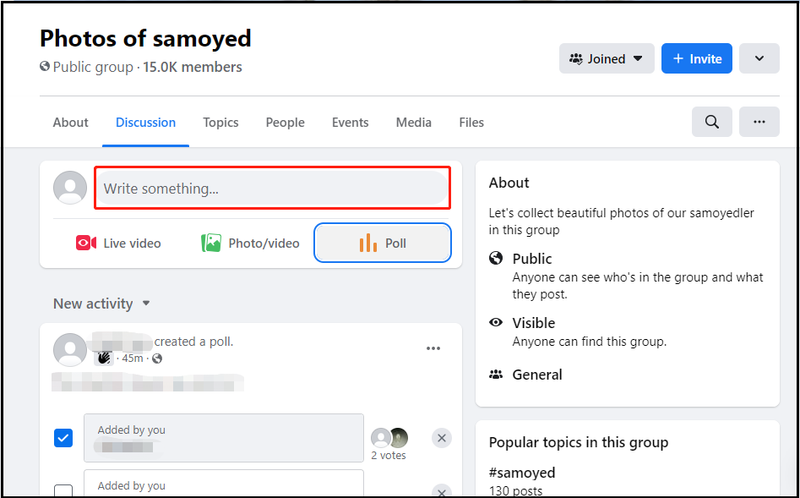Open the #samoyed topic link
This screenshot has width=800, height=498.
point(522,472)
